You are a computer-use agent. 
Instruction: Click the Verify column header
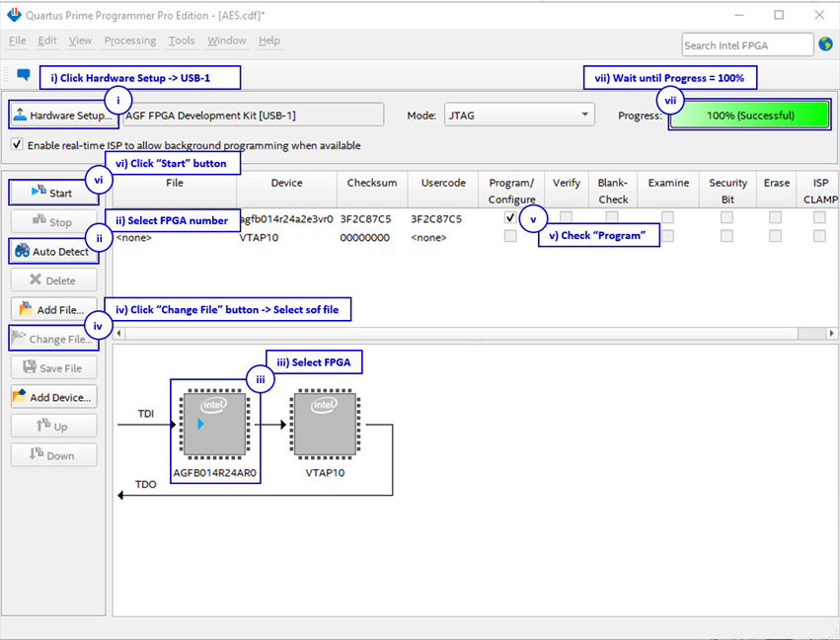coord(567,191)
